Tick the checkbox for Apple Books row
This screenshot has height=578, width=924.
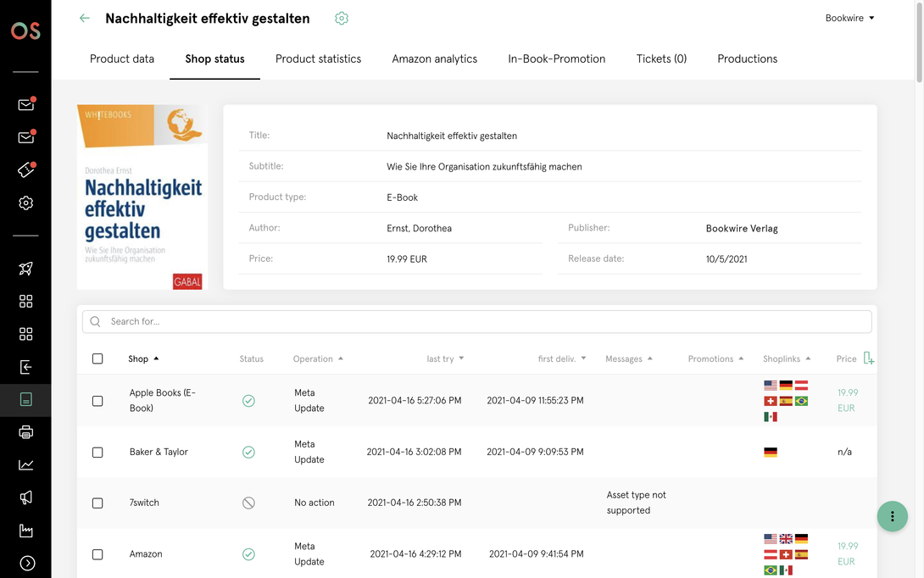click(x=97, y=401)
